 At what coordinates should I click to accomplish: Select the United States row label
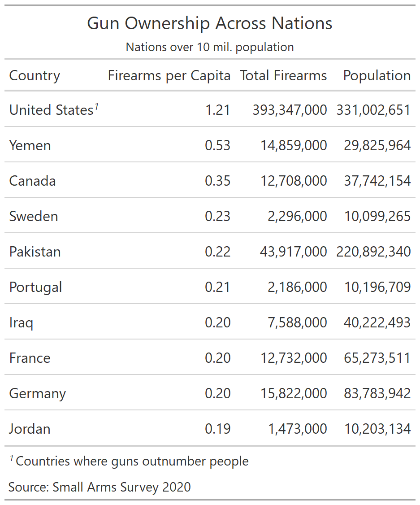tap(51, 110)
